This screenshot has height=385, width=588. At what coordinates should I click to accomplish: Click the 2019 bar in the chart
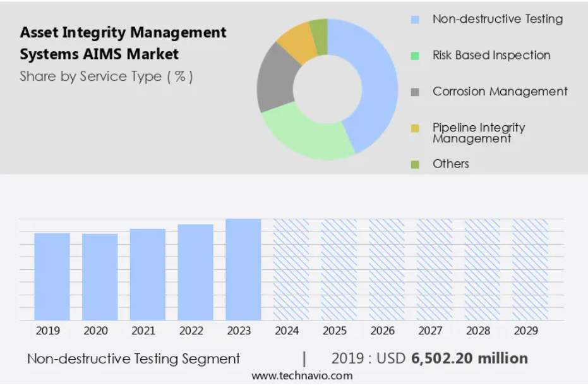[x=52, y=276]
